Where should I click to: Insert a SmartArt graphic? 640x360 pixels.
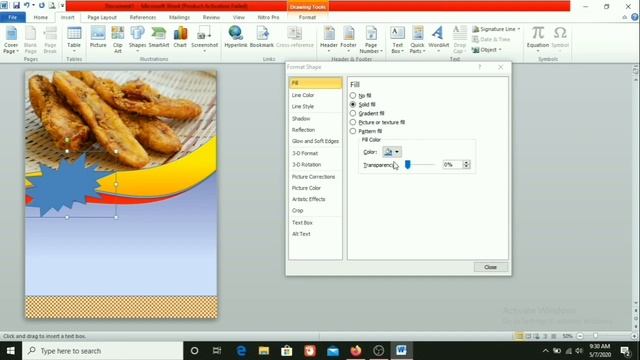159,37
